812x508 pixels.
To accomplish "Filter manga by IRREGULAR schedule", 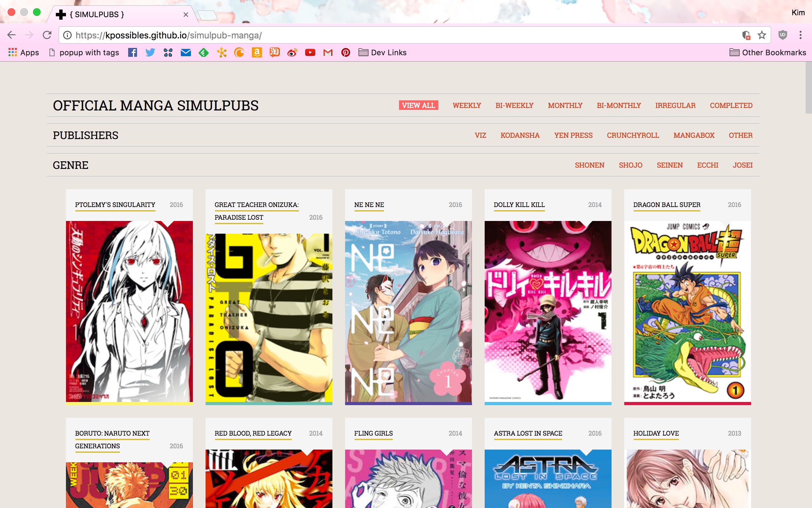I will click(675, 105).
